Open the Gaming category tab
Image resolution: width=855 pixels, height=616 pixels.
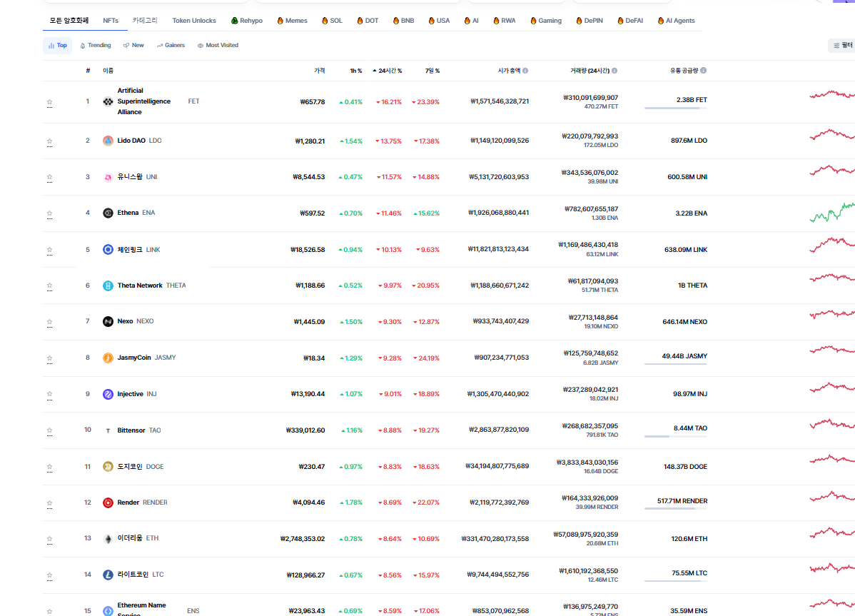tap(545, 21)
